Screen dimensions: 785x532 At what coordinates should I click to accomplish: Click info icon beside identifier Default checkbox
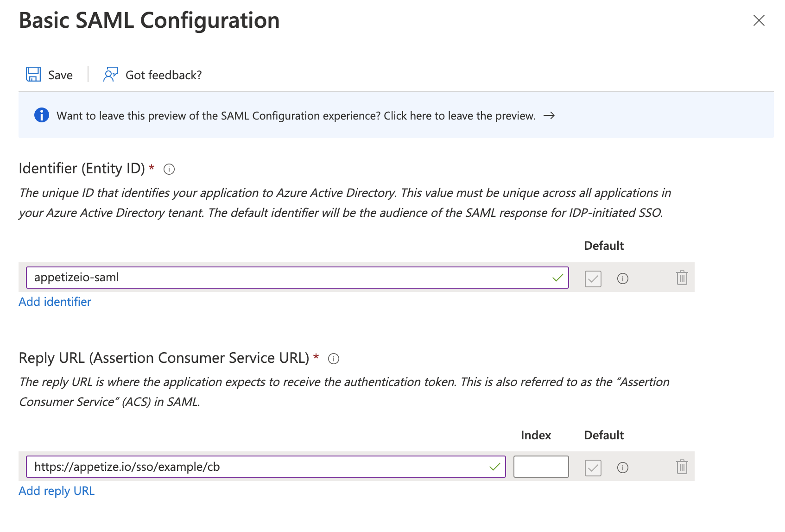(x=622, y=279)
